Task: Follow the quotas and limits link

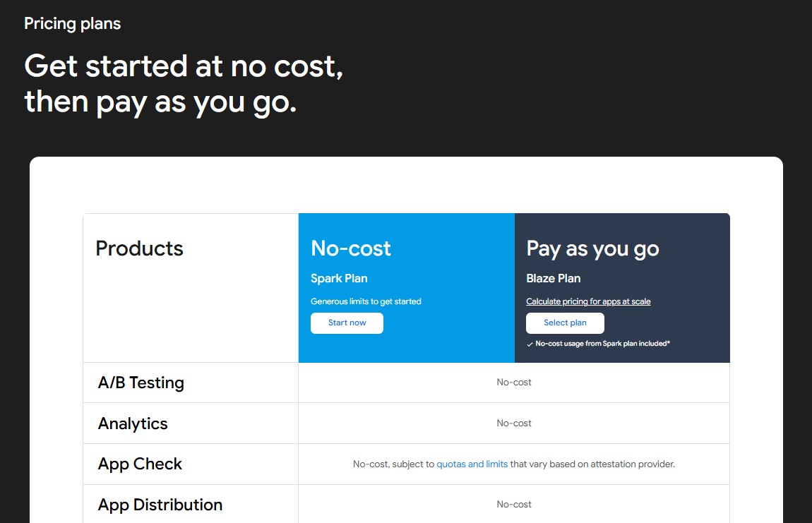Action: tap(472, 464)
